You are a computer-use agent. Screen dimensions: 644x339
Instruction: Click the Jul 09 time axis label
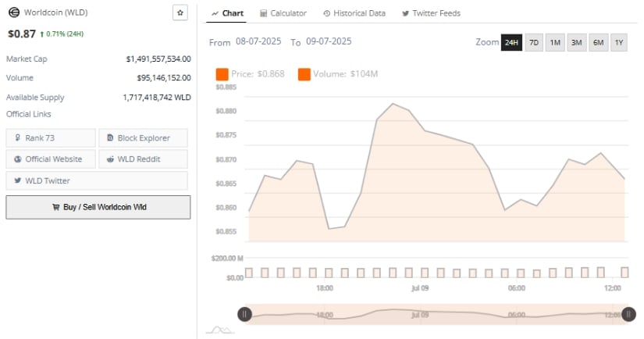point(420,288)
